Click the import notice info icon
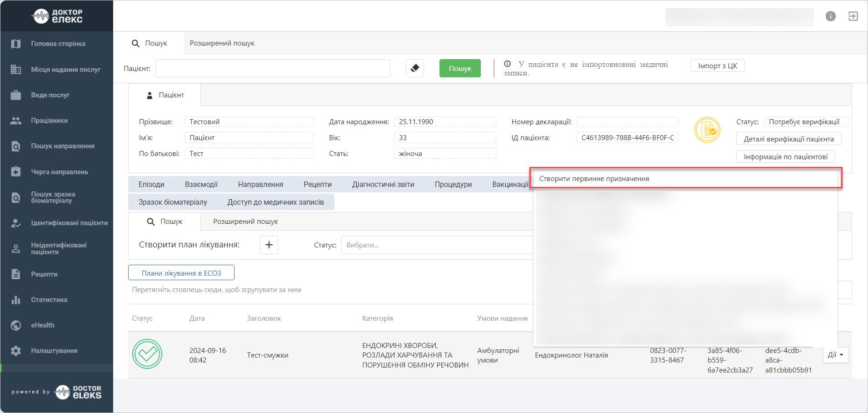 (508, 64)
